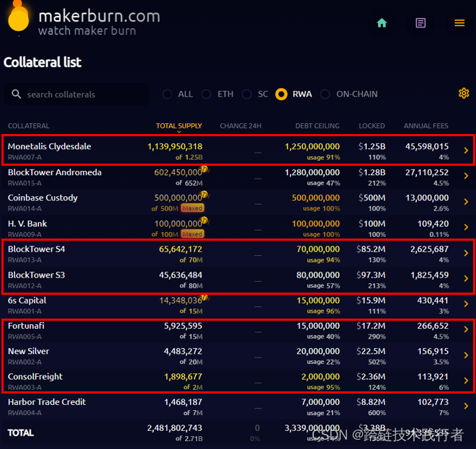Click the badge icon next to H. V. Bank supply

(205, 220)
